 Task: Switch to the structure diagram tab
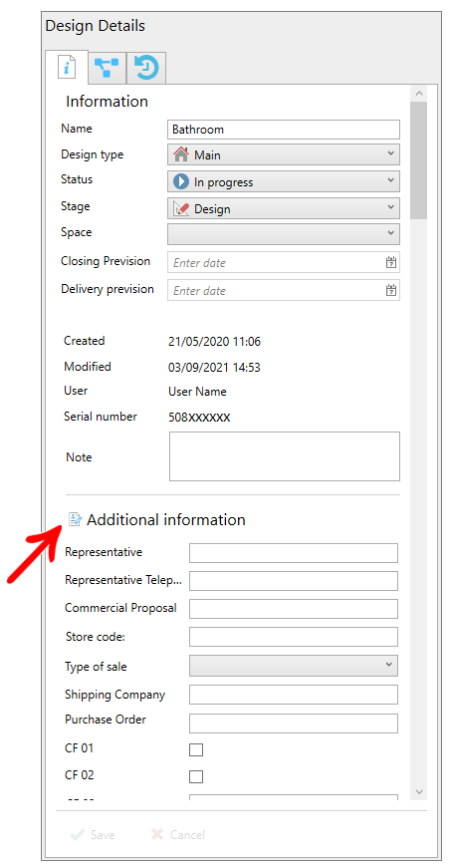(107, 68)
